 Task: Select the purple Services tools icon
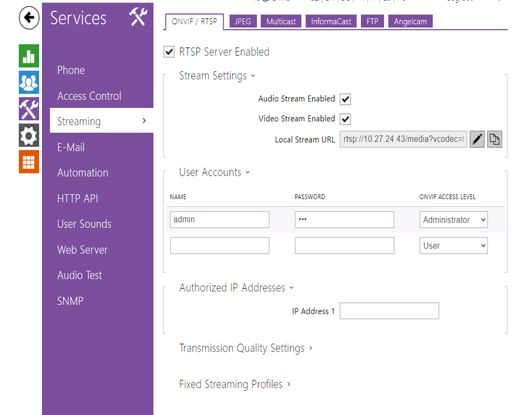tap(29, 109)
